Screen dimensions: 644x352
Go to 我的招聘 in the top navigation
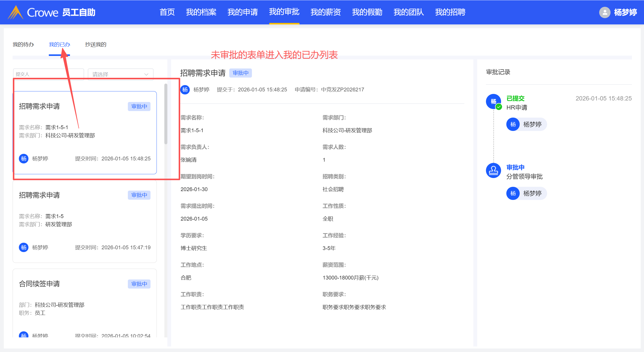coord(450,12)
